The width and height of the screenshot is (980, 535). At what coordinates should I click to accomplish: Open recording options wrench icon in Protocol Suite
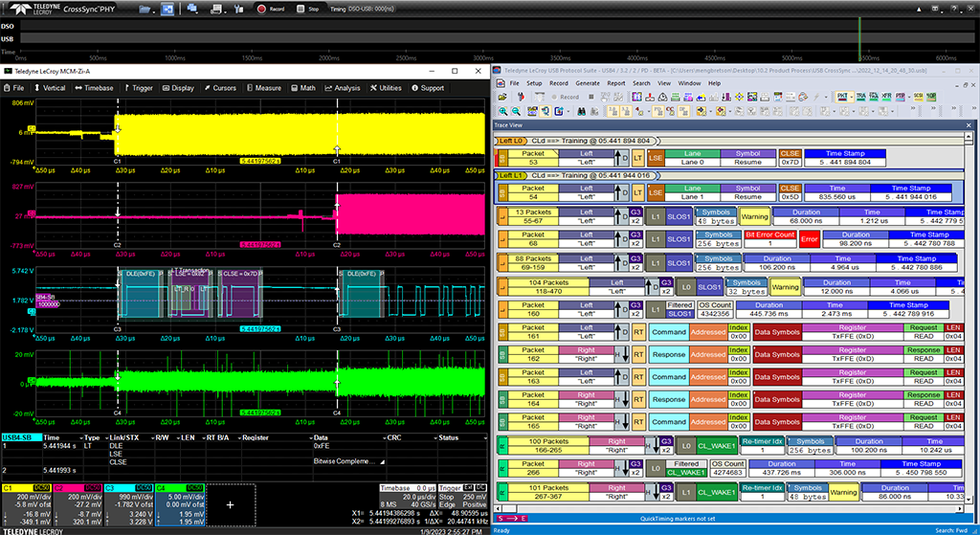(x=521, y=97)
